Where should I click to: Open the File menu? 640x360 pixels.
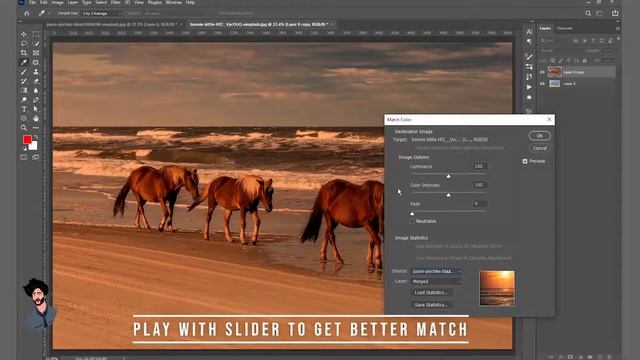coord(32,2)
